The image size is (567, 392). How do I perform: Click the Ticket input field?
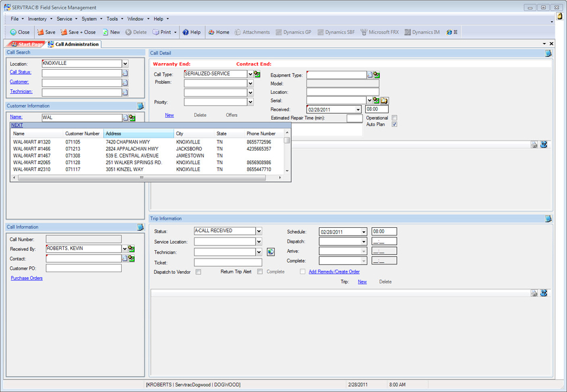click(228, 263)
